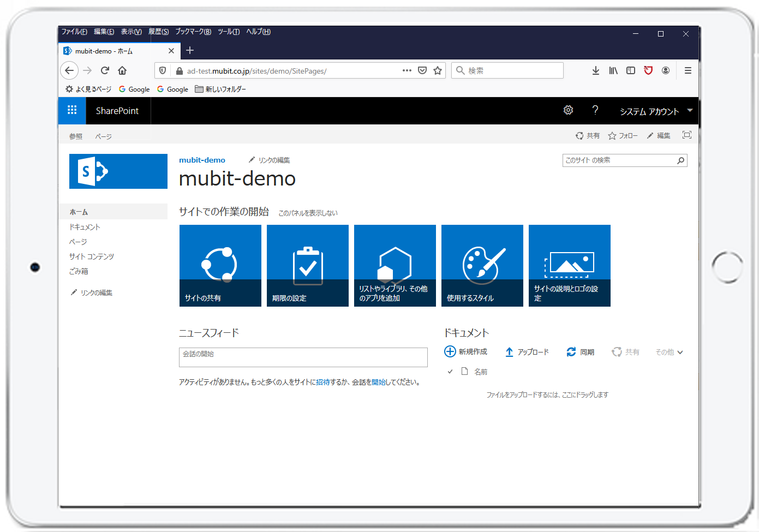The height and width of the screenshot is (532, 759).
Task: Select ホーム in left navigation
Action: [x=113, y=212]
